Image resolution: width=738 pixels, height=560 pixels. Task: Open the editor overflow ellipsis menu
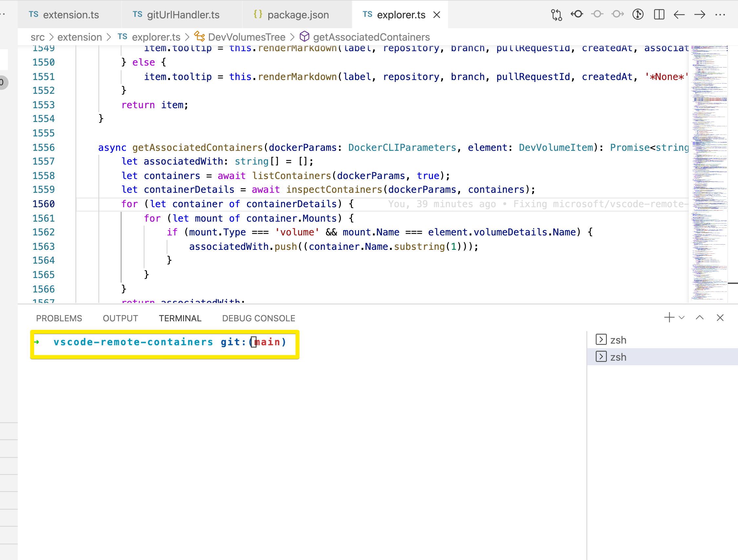(721, 15)
